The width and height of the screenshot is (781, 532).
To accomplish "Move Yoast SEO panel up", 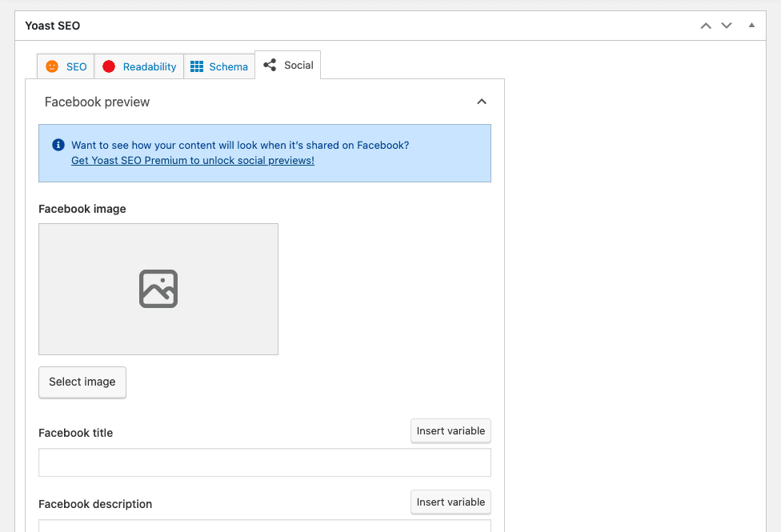I will coord(706,26).
